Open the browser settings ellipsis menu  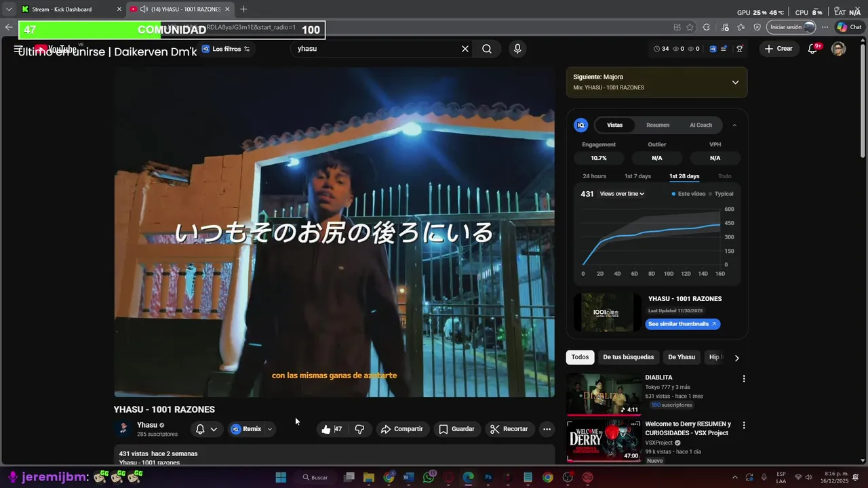pyautogui.click(x=825, y=27)
